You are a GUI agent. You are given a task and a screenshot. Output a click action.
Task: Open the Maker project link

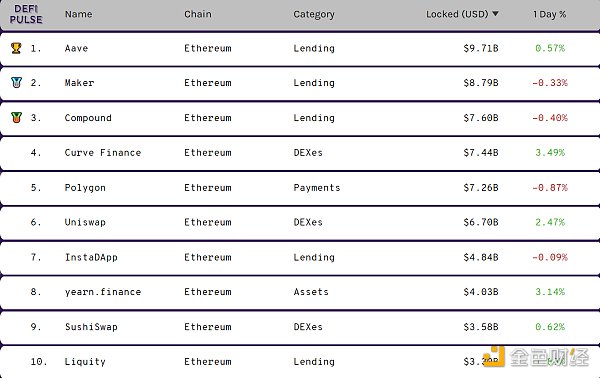[79, 83]
